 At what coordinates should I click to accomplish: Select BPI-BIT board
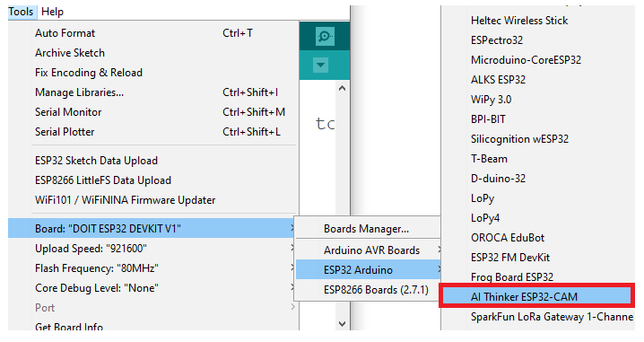click(x=538, y=118)
